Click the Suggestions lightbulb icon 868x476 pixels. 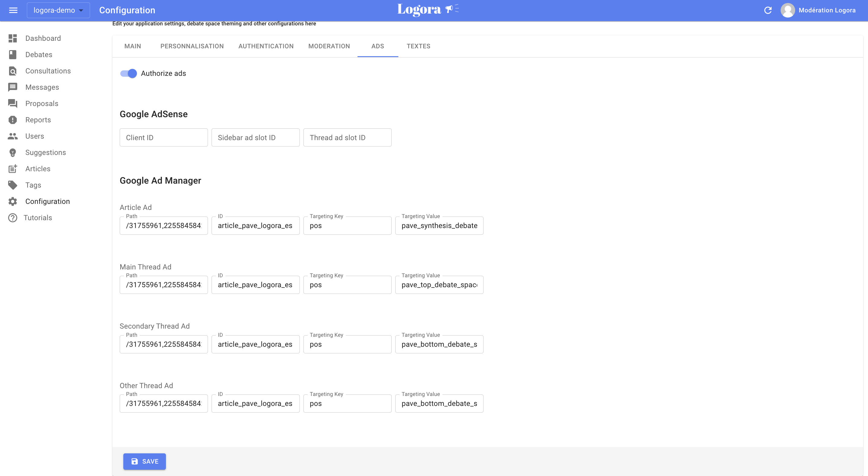click(13, 152)
